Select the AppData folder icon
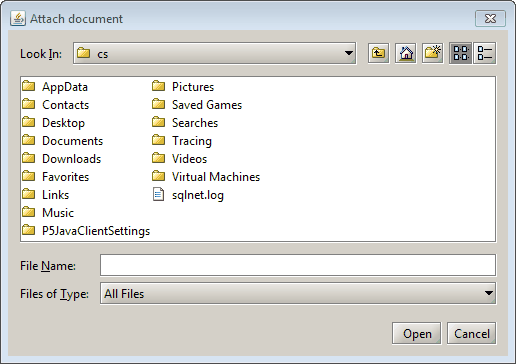 [x=29, y=86]
